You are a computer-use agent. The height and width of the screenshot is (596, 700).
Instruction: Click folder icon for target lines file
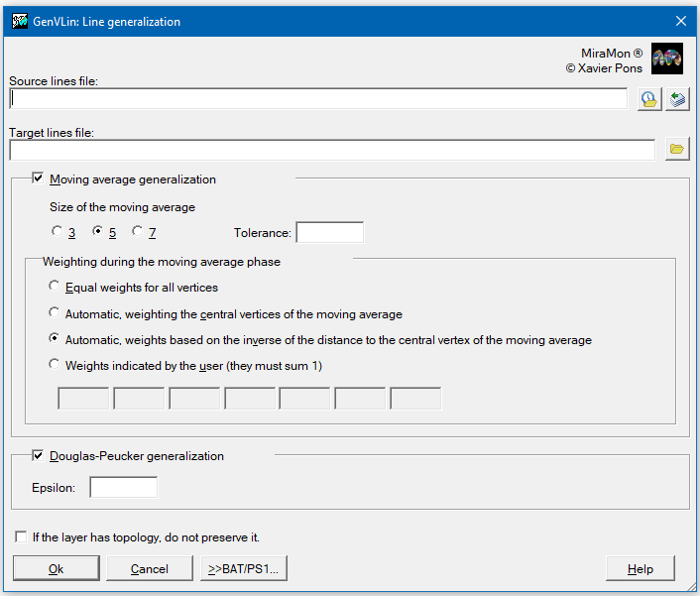tap(677, 149)
